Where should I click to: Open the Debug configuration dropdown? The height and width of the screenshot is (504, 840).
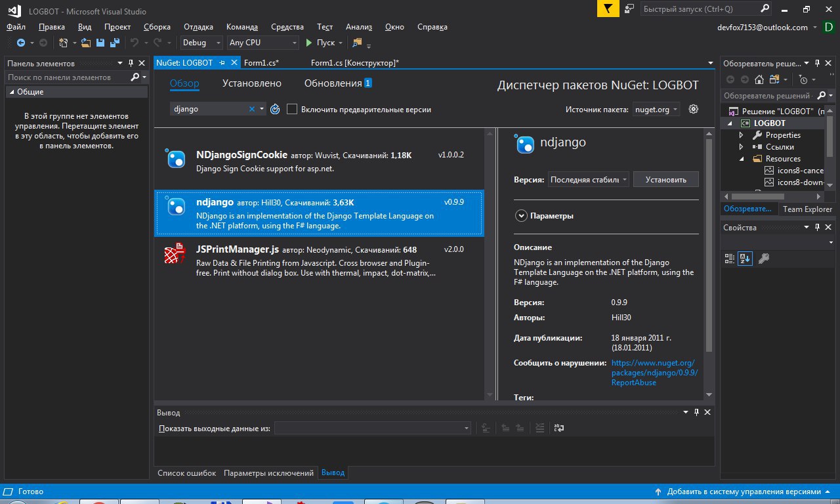pyautogui.click(x=202, y=43)
